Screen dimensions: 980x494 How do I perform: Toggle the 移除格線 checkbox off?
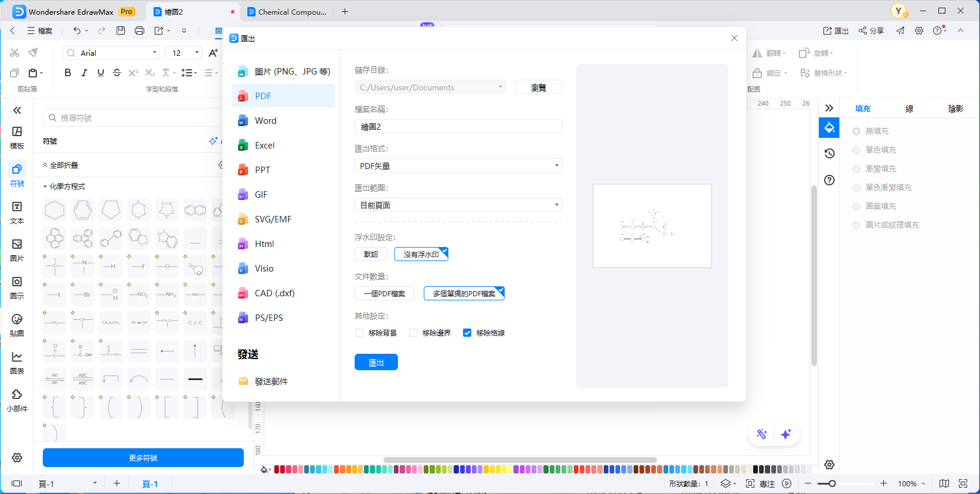(467, 333)
